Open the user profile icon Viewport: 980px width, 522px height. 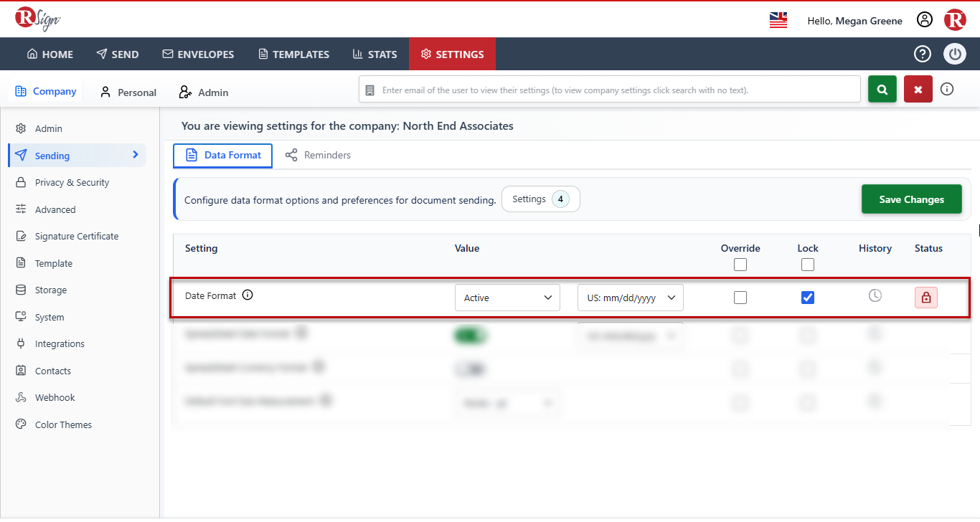tap(925, 20)
